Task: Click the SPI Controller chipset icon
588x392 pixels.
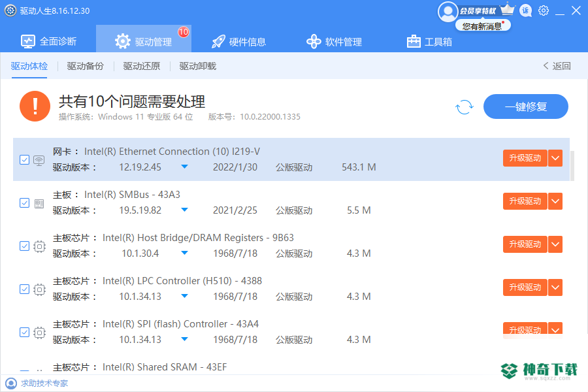Action: (x=39, y=333)
